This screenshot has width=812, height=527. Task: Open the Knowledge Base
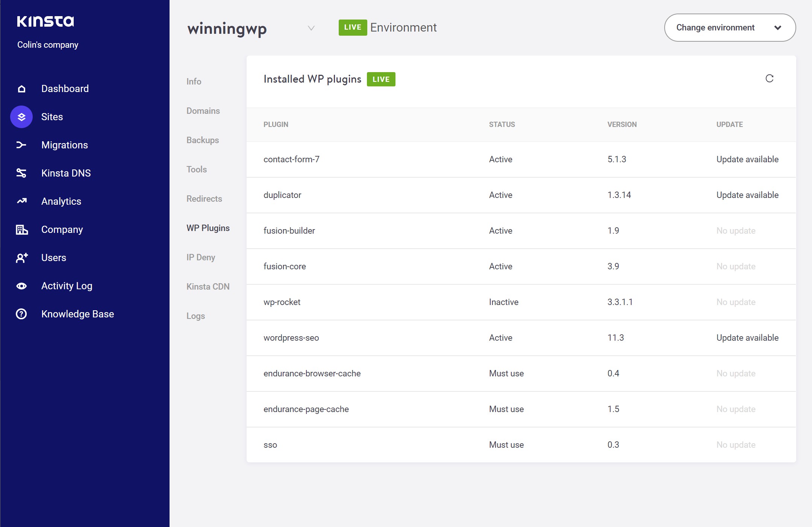(x=77, y=314)
